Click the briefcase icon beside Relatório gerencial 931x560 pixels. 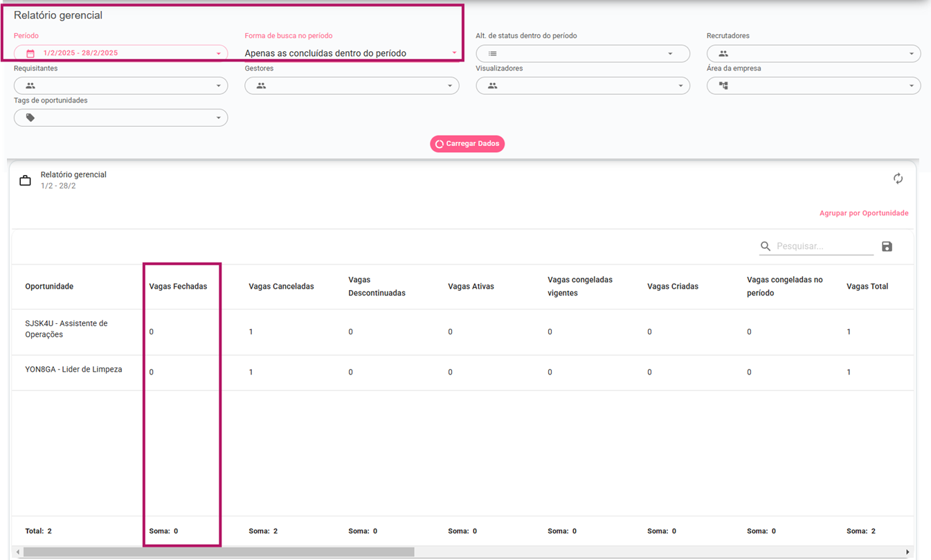pyautogui.click(x=25, y=181)
